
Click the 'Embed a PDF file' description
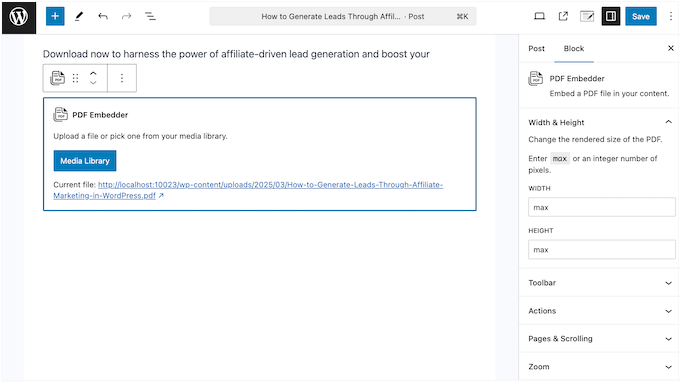609,94
